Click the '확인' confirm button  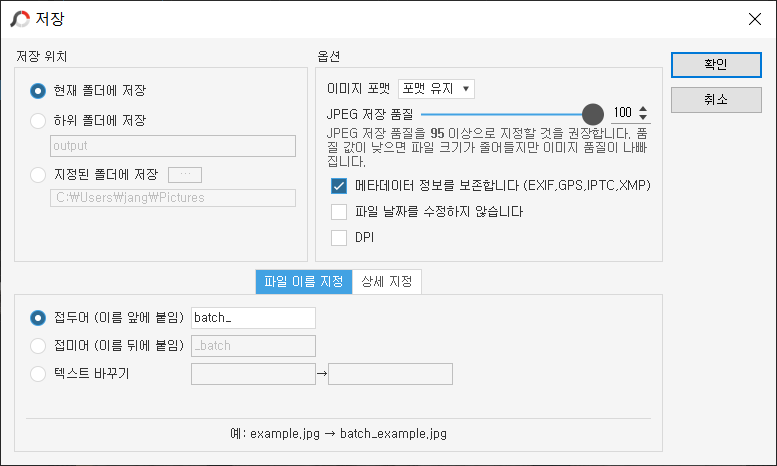[716, 65]
